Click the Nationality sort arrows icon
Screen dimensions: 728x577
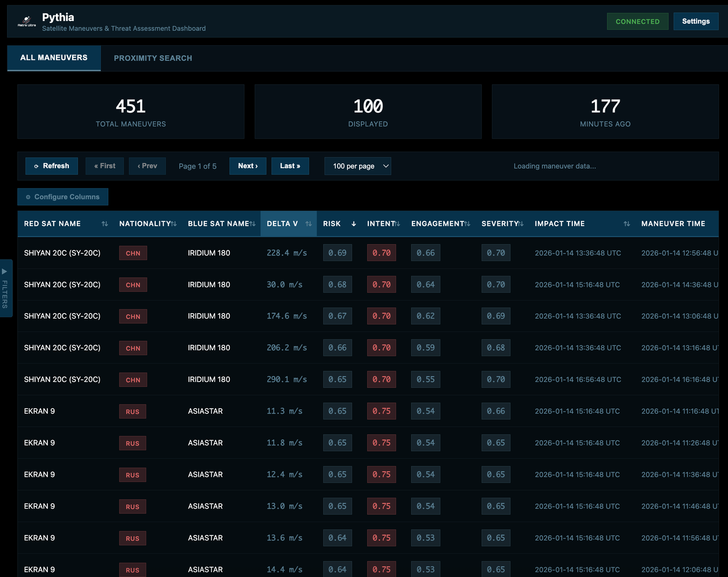coord(173,224)
